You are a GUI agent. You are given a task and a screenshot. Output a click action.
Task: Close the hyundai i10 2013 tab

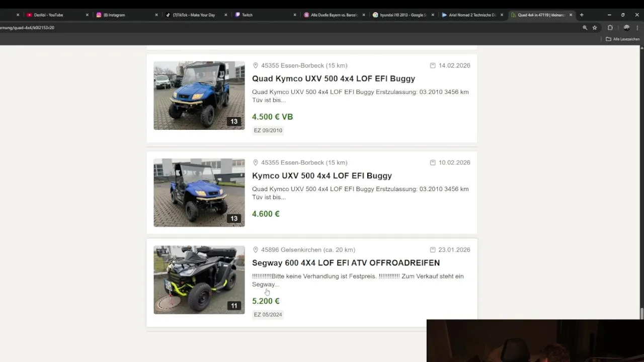click(433, 15)
